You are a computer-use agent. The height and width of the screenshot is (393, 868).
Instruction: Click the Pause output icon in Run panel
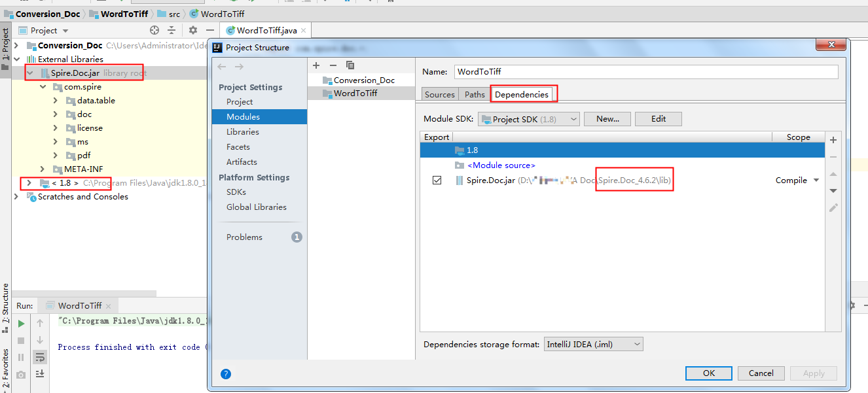pyautogui.click(x=21, y=357)
